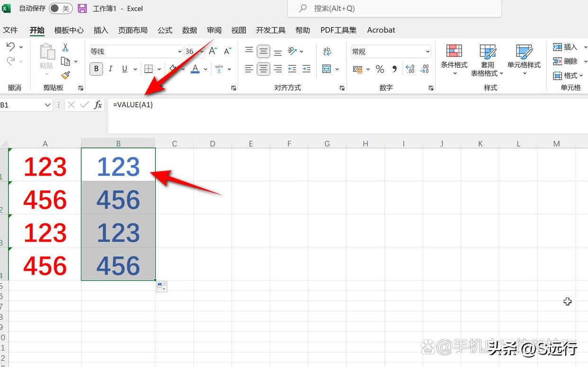
Task: Toggle Italic formatting button
Action: point(110,69)
